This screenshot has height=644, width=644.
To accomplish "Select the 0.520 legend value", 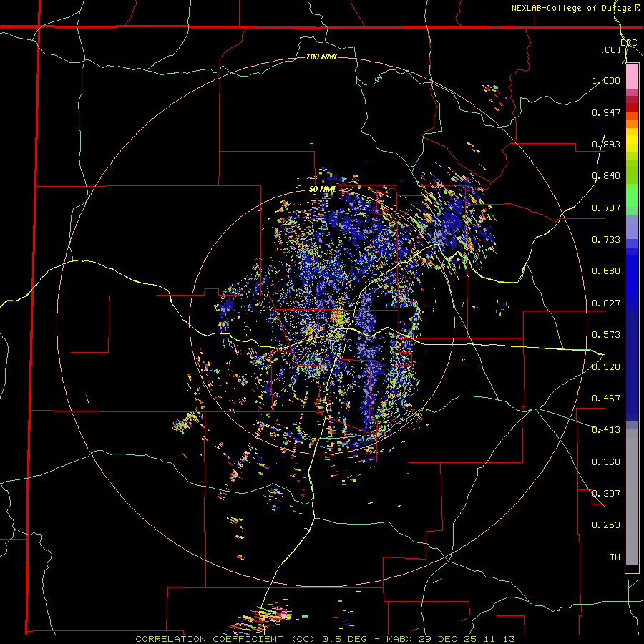I will pos(606,367).
